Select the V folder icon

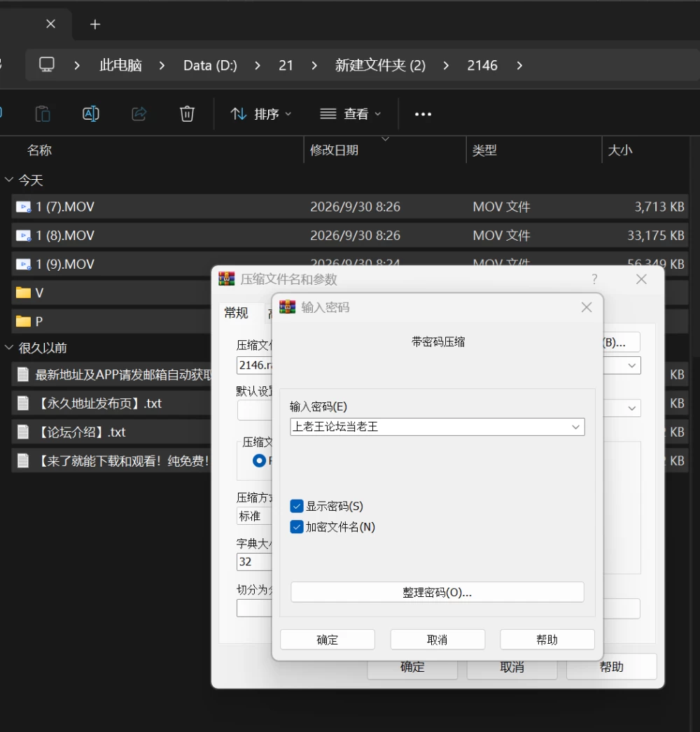[23, 293]
